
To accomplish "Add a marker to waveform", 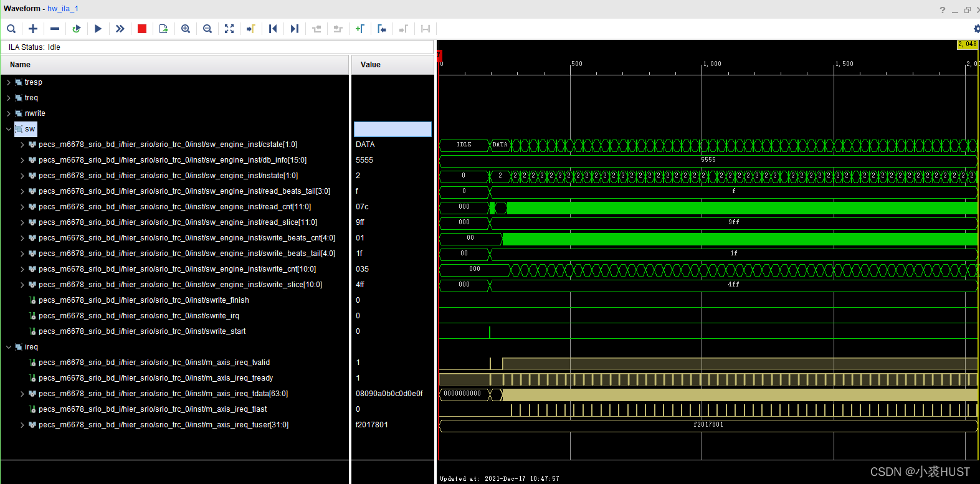I will pos(360,29).
